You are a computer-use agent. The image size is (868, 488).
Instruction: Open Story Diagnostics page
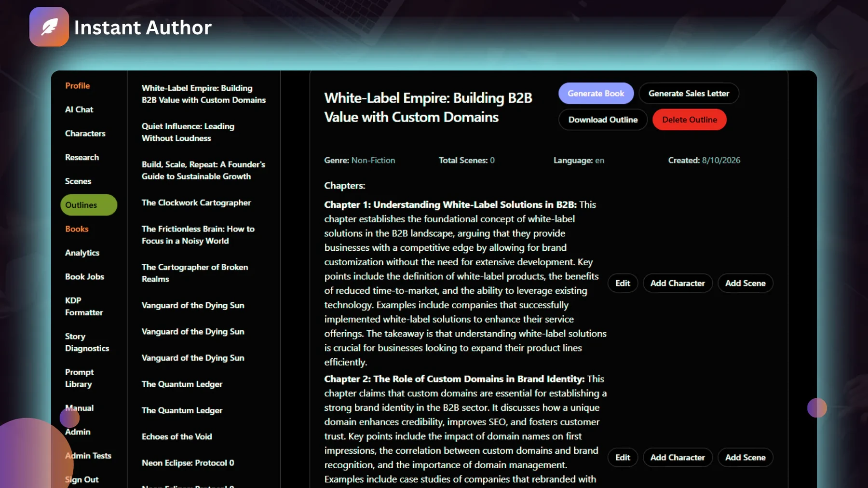click(87, 342)
